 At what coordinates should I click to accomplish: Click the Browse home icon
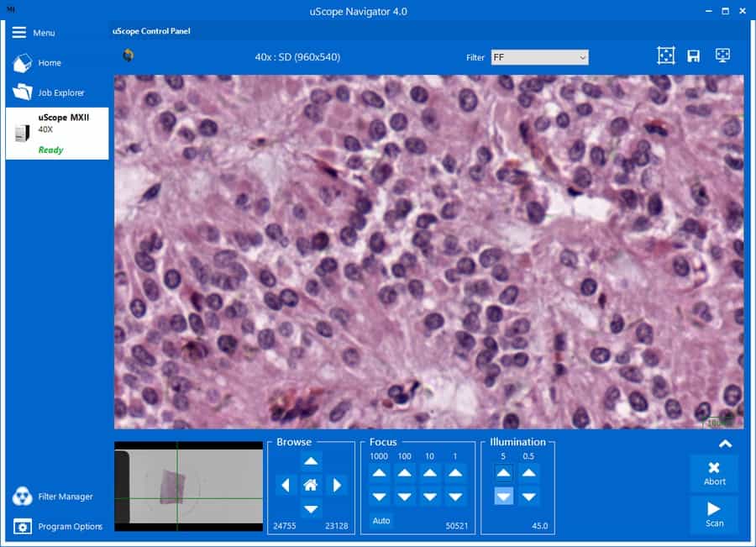[x=311, y=485]
